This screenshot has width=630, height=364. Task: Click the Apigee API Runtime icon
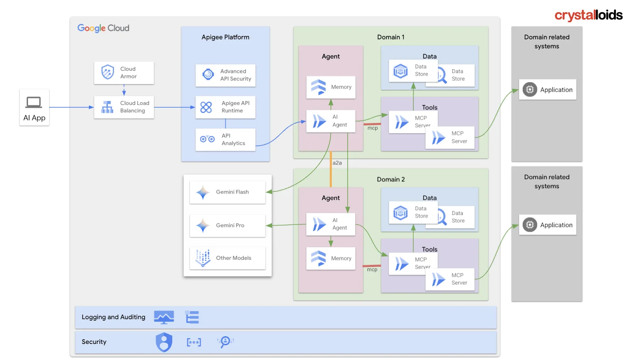(x=206, y=107)
